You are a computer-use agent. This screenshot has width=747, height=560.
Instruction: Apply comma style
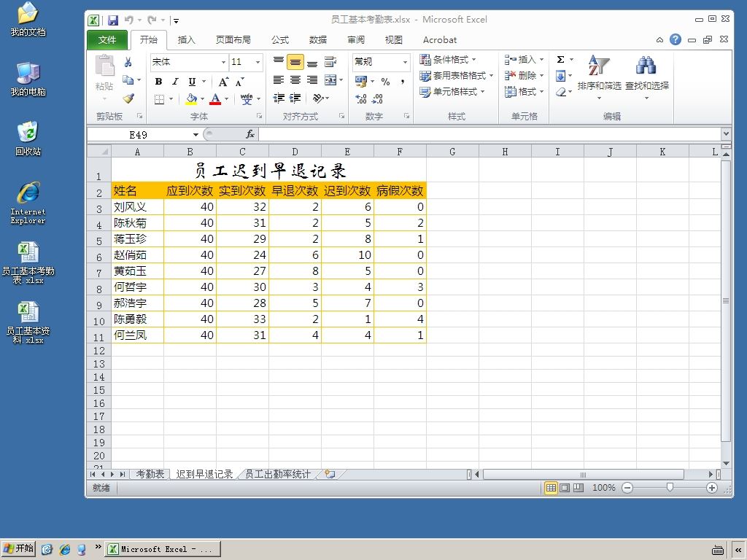pyautogui.click(x=403, y=82)
